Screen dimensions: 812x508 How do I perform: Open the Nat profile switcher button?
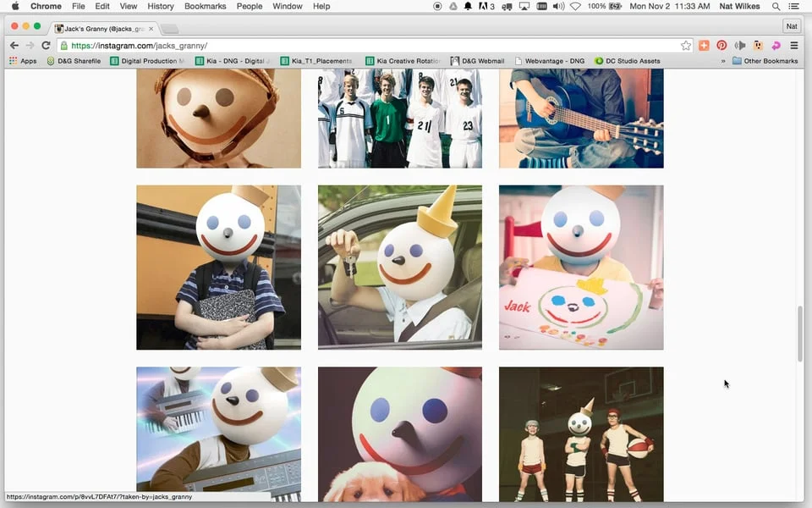tap(792, 26)
